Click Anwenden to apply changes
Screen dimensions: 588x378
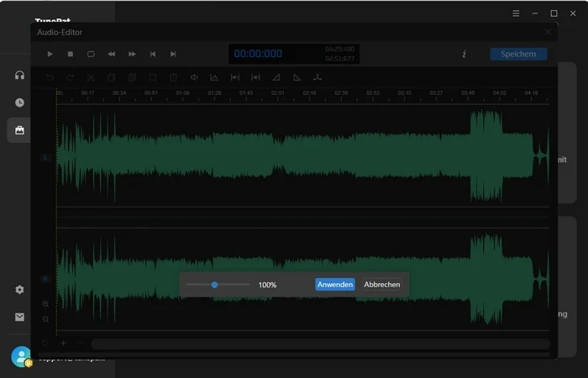tap(335, 285)
